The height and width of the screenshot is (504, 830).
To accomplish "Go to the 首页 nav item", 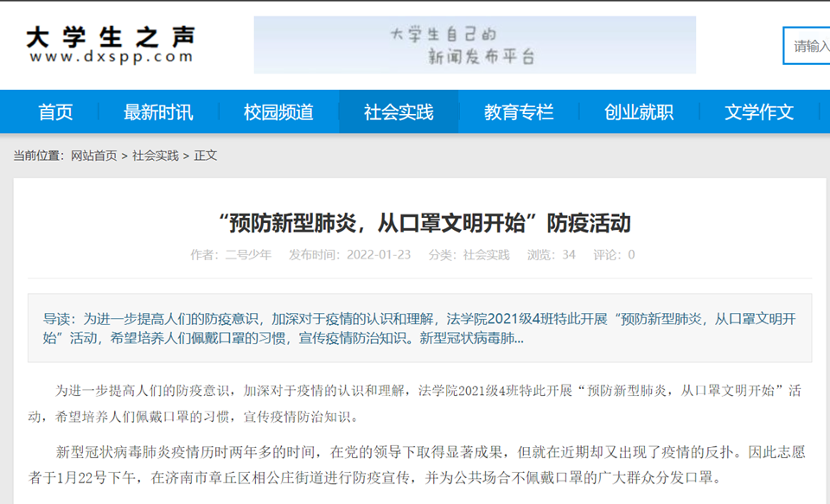I will pos(55,112).
